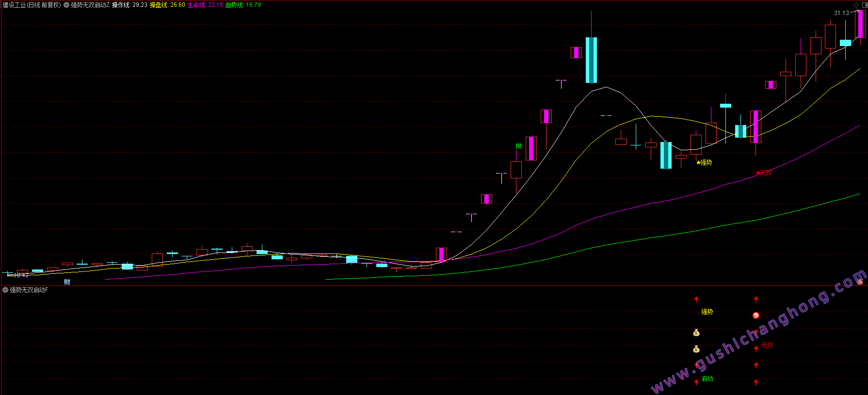The width and height of the screenshot is (868, 395).
Task: Click the yellow ★强势 signal on main chart
Action: (704, 162)
